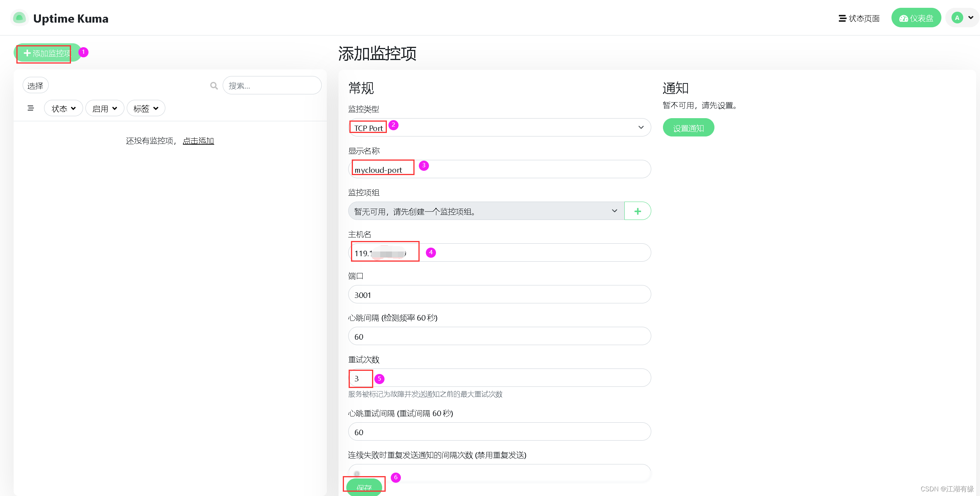Image resolution: width=980 pixels, height=496 pixels.
Task: Expand the 状态 status filter
Action: pos(64,108)
